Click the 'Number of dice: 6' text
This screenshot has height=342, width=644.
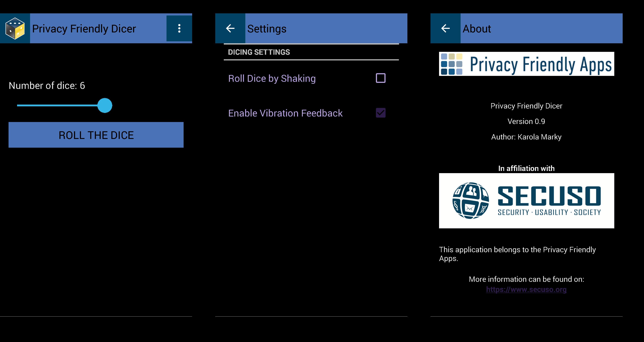pyautogui.click(x=47, y=86)
